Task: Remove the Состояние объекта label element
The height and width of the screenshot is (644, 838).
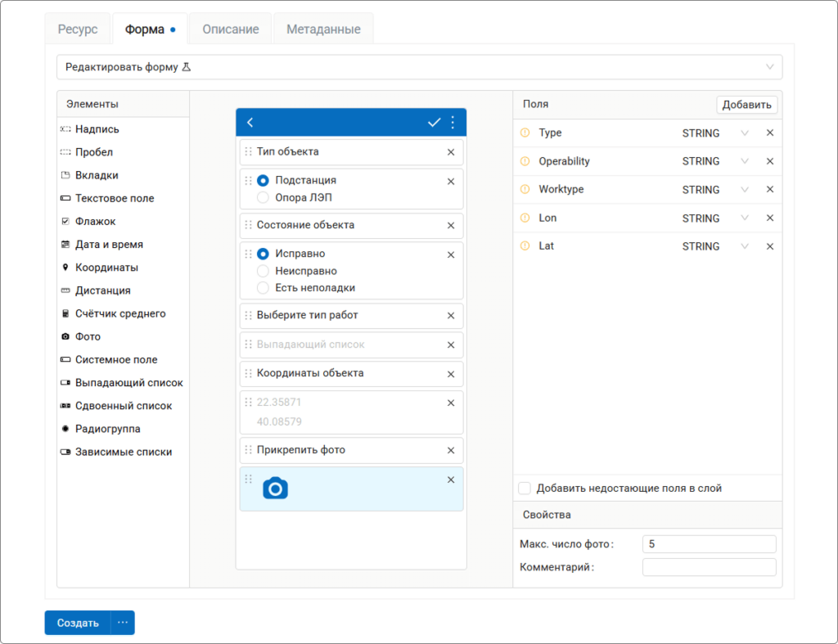Action: tap(451, 226)
